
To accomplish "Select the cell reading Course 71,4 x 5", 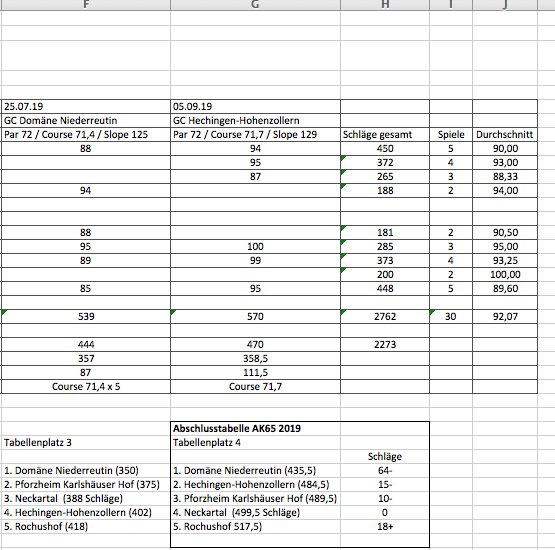I will coord(86,386).
